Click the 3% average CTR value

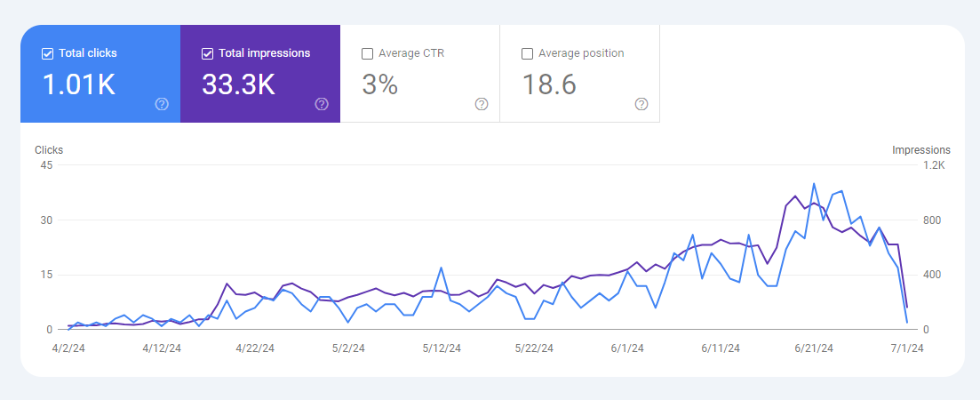tap(379, 84)
